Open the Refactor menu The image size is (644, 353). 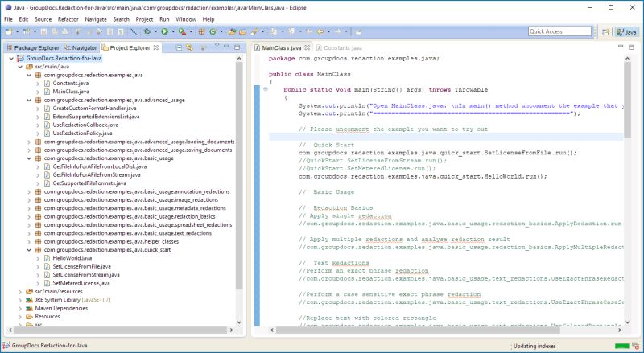click(68, 19)
